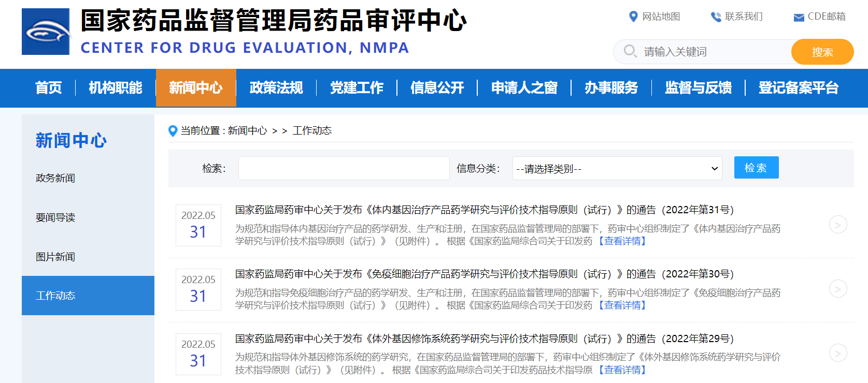Open the CDE邮箱 link

click(x=827, y=17)
